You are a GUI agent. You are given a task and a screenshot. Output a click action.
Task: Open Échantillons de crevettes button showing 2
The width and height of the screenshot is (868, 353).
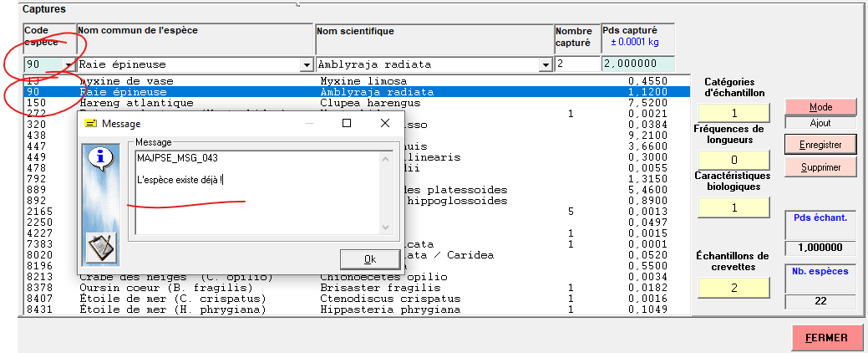tap(734, 288)
